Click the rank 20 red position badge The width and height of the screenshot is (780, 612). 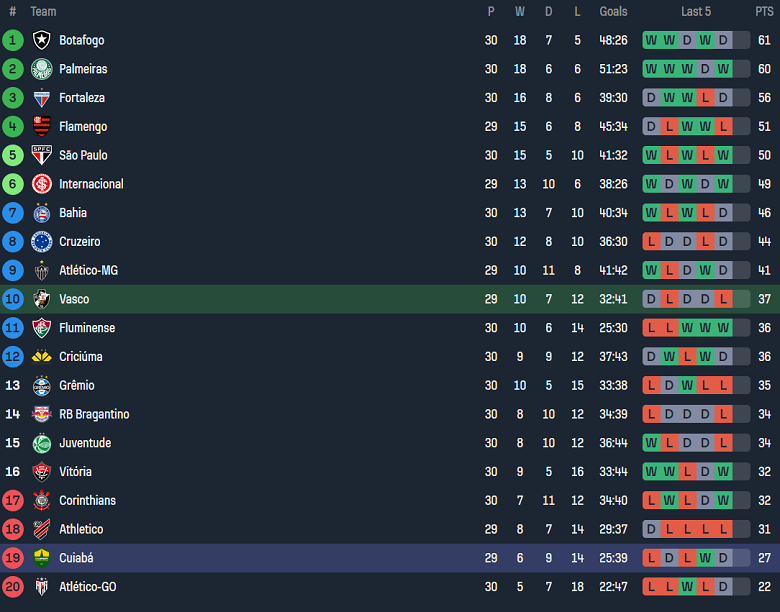tap(12, 587)
